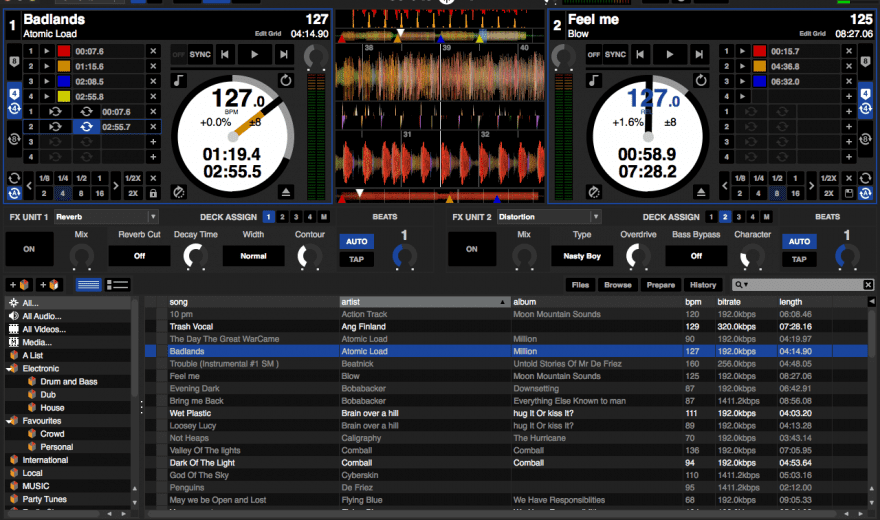
Task: Click Edit Grid on deck 1
Action: click(267, 35)
